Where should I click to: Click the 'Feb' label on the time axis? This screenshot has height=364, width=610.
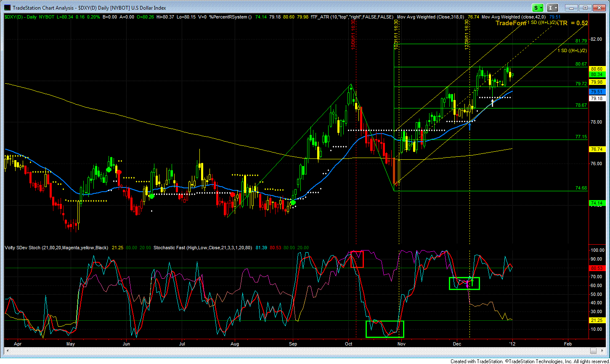tap(567, 343)
